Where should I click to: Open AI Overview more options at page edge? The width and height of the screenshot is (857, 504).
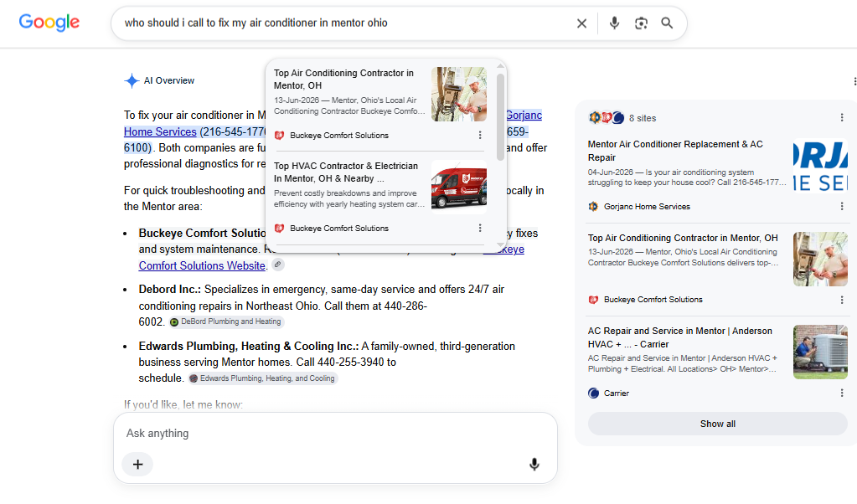click(854, 81)
